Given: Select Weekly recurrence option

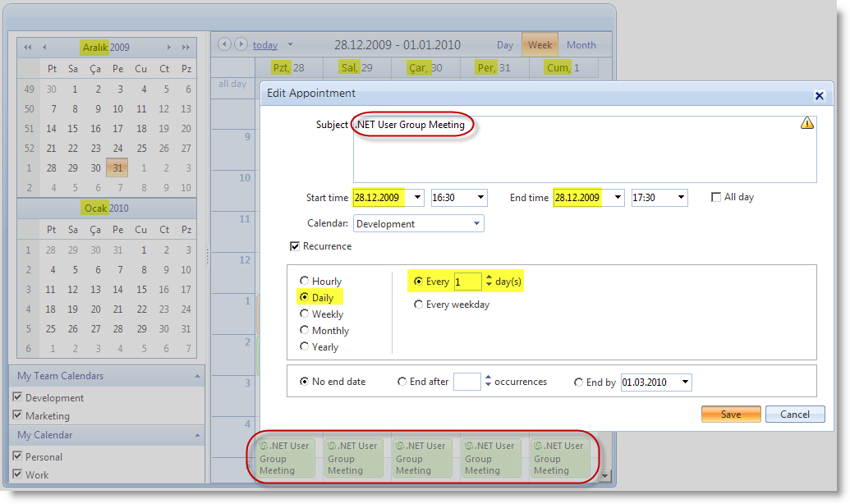Looking at the screenshot, I should (x=304, y=314).
